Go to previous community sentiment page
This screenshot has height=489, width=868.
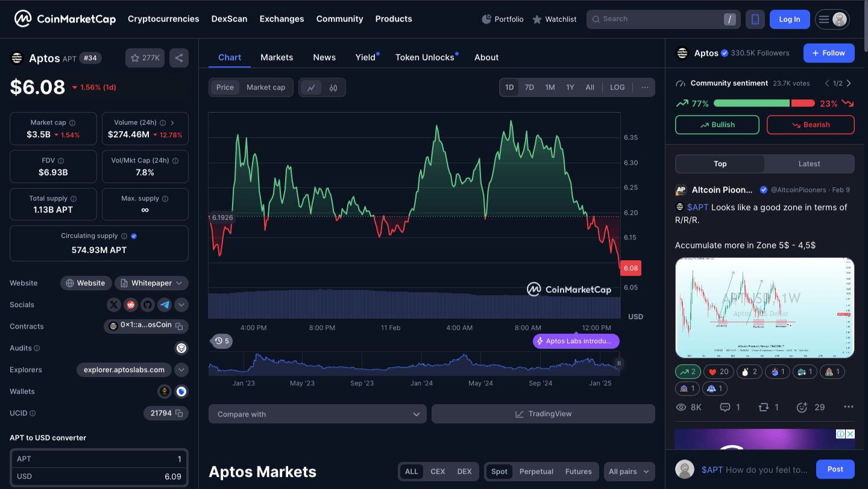pos(826,83)
